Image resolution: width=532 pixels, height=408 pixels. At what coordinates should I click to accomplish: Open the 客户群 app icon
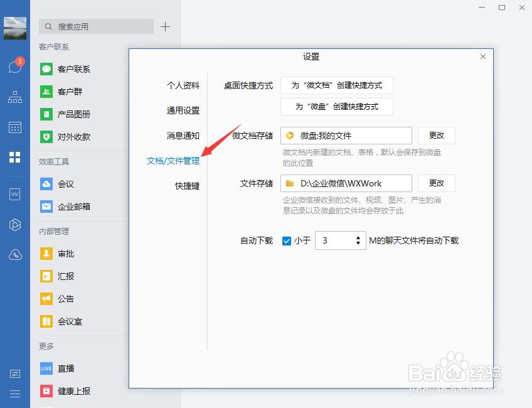tap(46, 92)
